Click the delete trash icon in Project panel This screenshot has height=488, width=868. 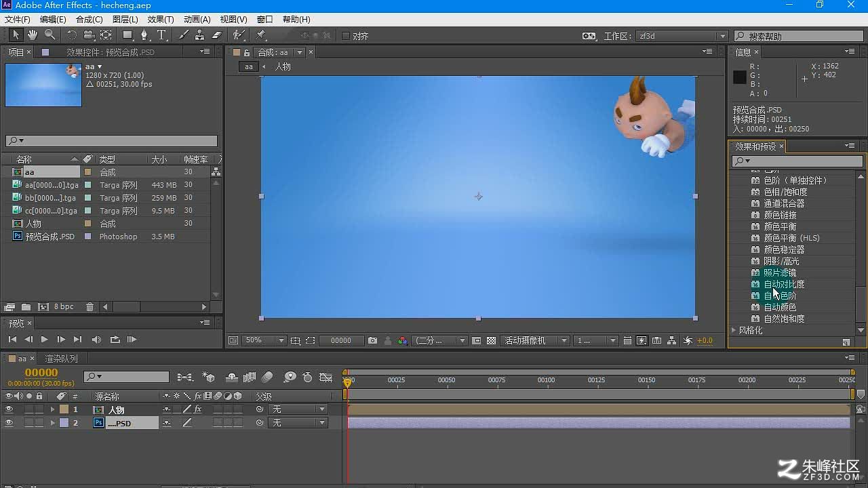point(90,307)
